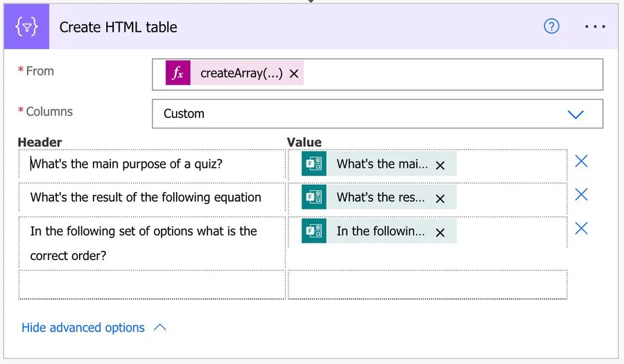The width and height of the screenshot is (624, 364).
Task: Click the fx expression icon in From
Action: coord(178,73)
